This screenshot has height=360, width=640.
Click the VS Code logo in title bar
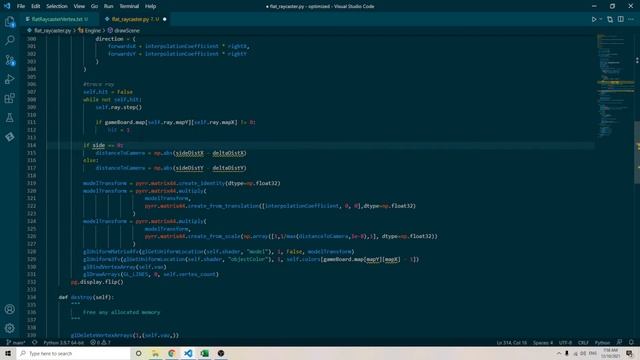point(7,6)
